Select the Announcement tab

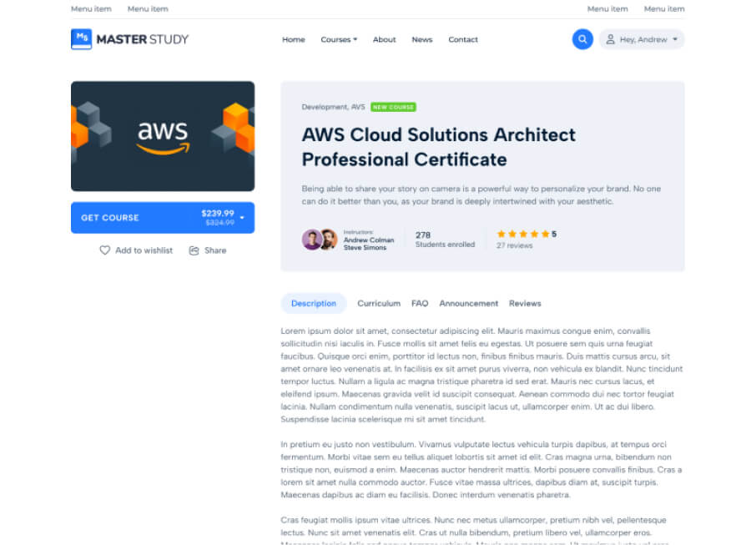[x=468, y=304]
